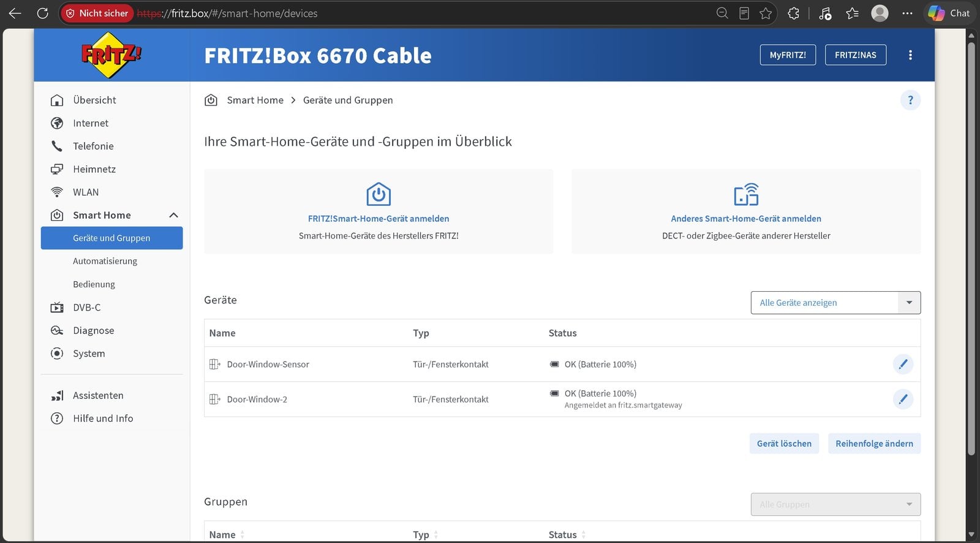Open the music note media icon in toolbar

[825, 13]
